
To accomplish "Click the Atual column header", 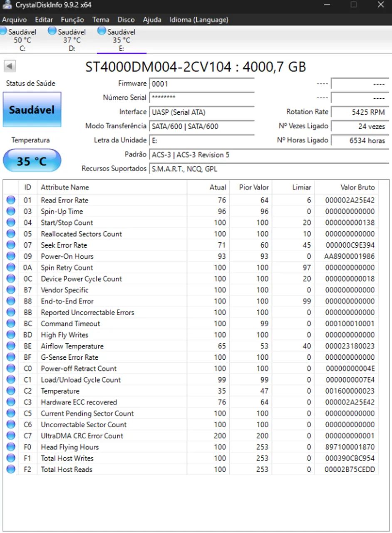I will coord(208,187).
